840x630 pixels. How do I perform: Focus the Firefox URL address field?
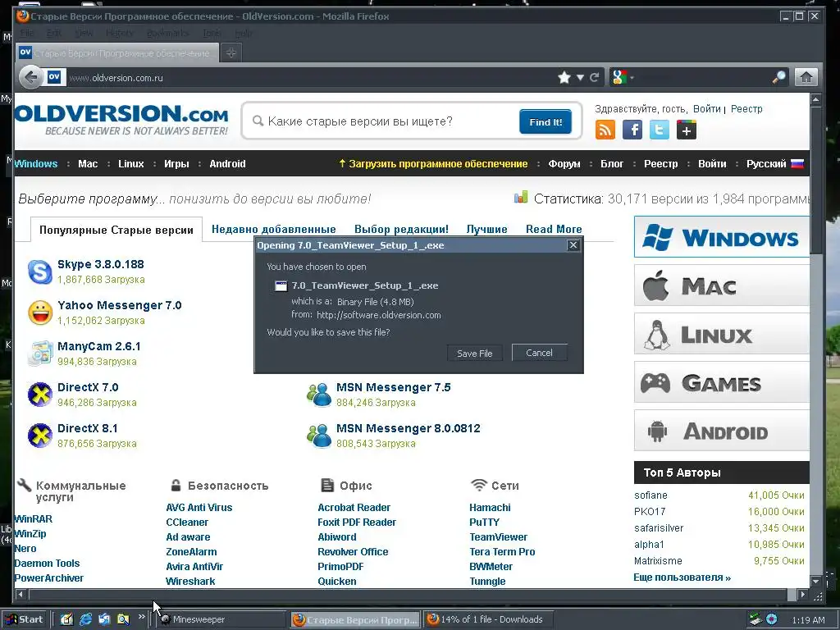click(311, 78)
